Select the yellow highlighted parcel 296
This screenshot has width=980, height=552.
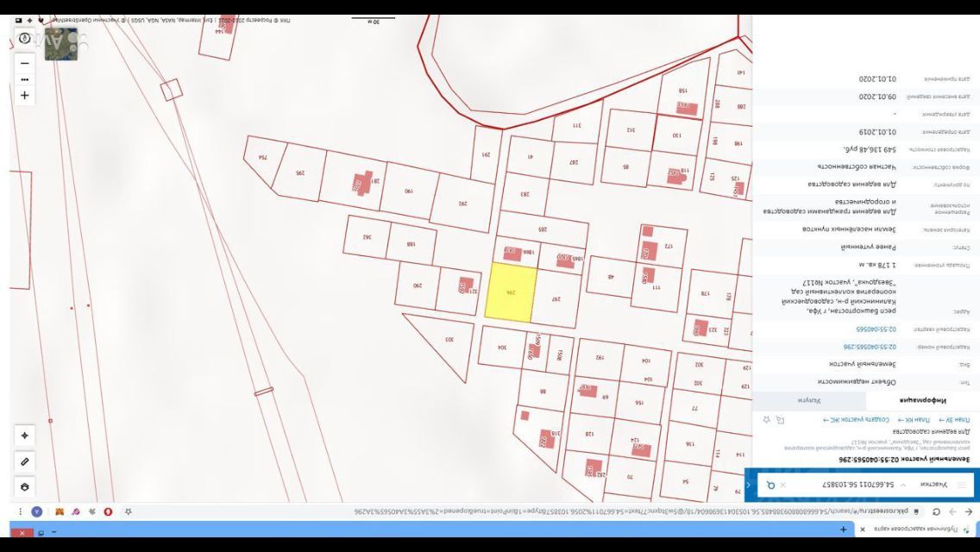pos(510,292)
